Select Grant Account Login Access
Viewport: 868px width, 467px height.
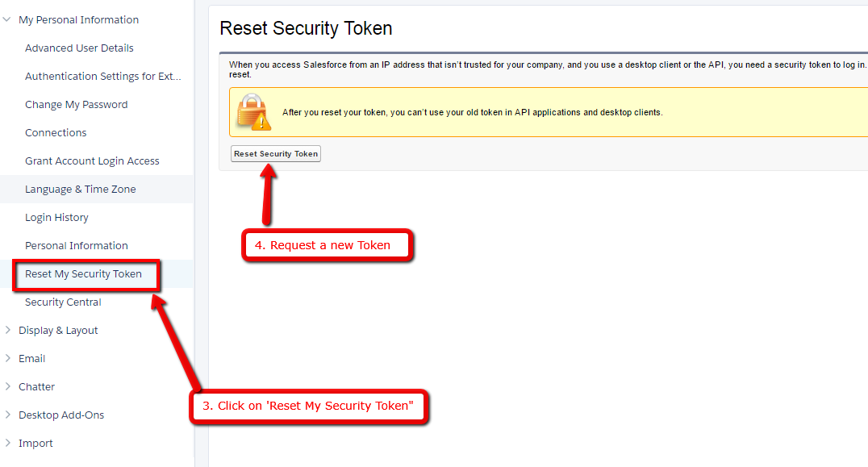(x=92, y=161)
